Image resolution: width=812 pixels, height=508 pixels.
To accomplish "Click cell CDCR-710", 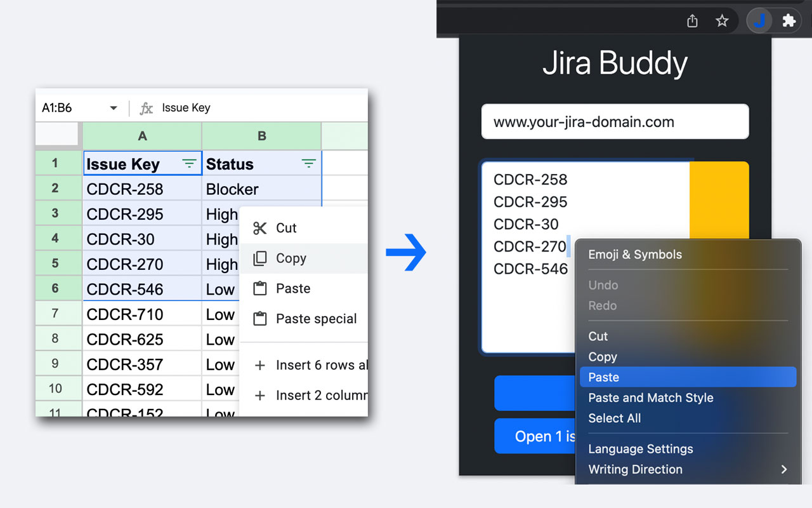I will click(142, 314).
